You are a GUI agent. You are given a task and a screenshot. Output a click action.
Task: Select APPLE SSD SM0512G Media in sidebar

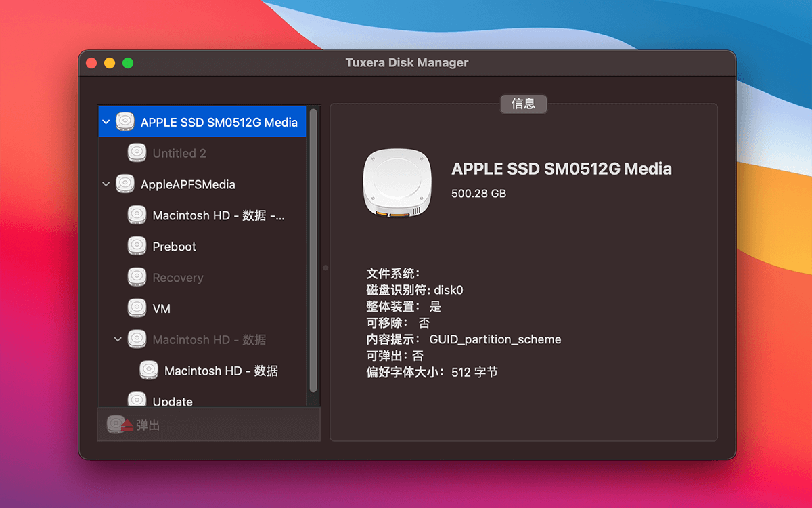(x=202, y=122)
